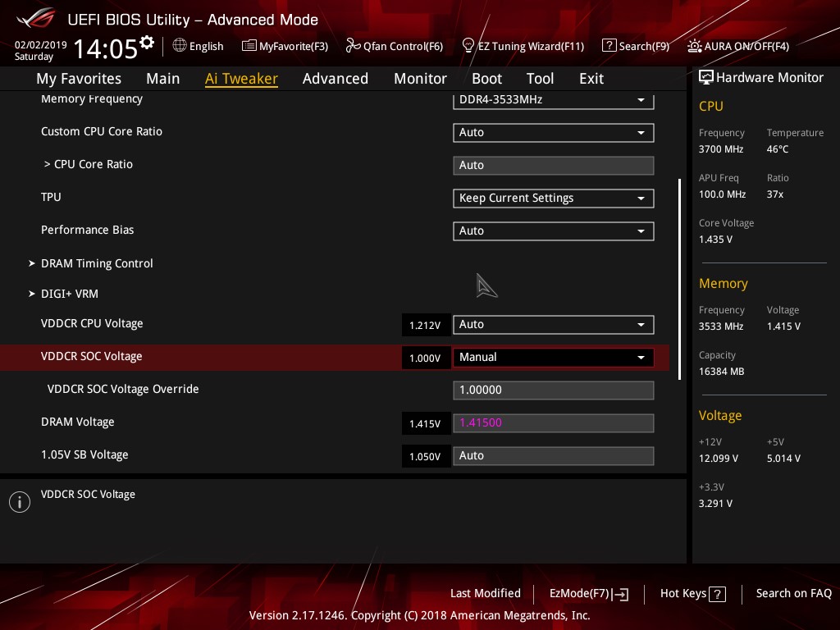This screenshot has height=630, width=840.
Task: Click the 1.000V SOC voltage readout
Action: 425,358
